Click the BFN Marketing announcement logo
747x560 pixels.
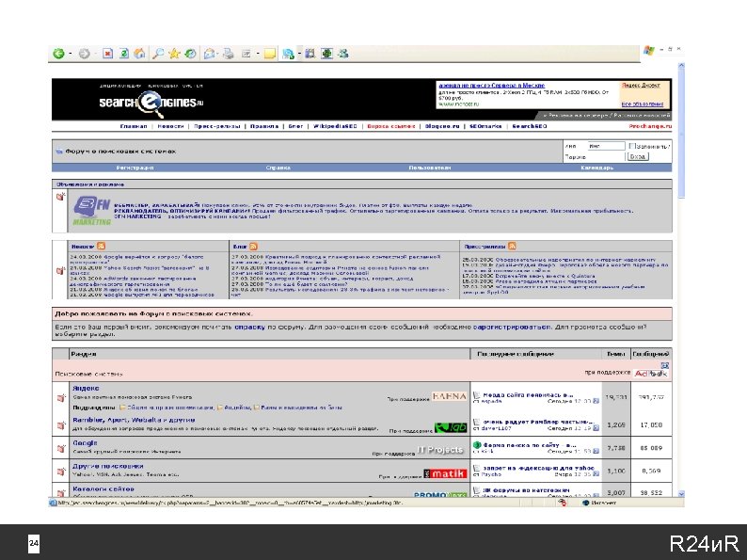point(92,211)
